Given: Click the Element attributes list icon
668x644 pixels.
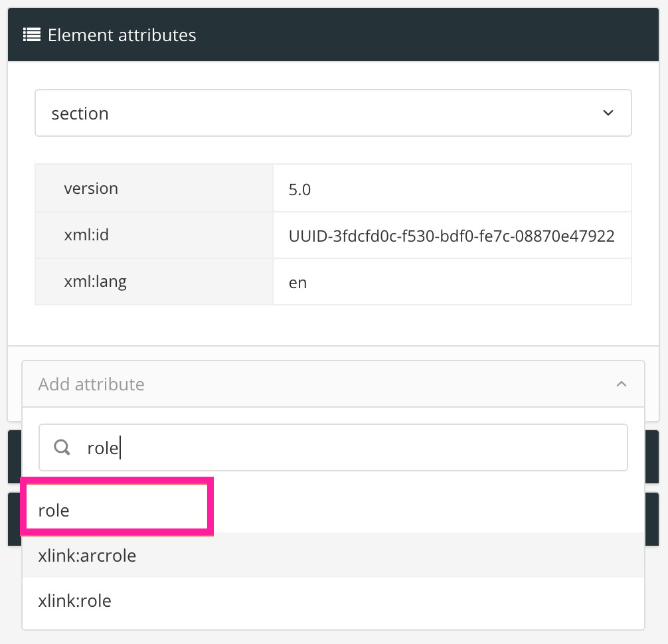Looking at the screenshot, I should (31, 35).
